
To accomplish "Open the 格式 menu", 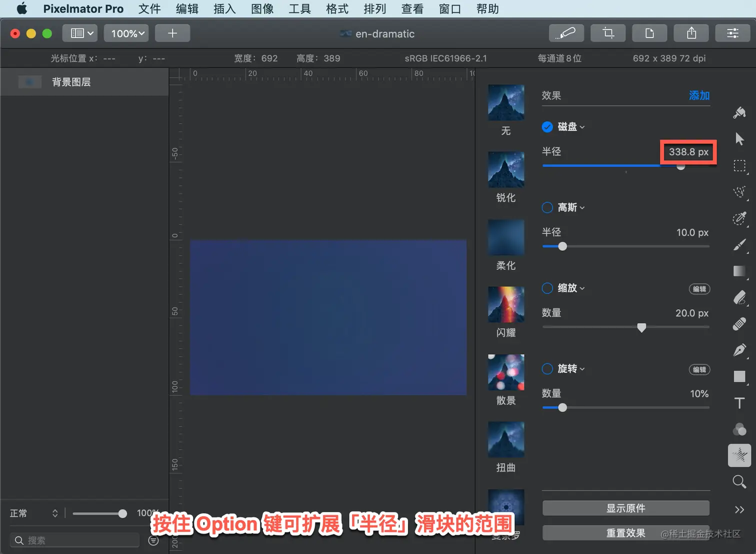I will 337,8.
